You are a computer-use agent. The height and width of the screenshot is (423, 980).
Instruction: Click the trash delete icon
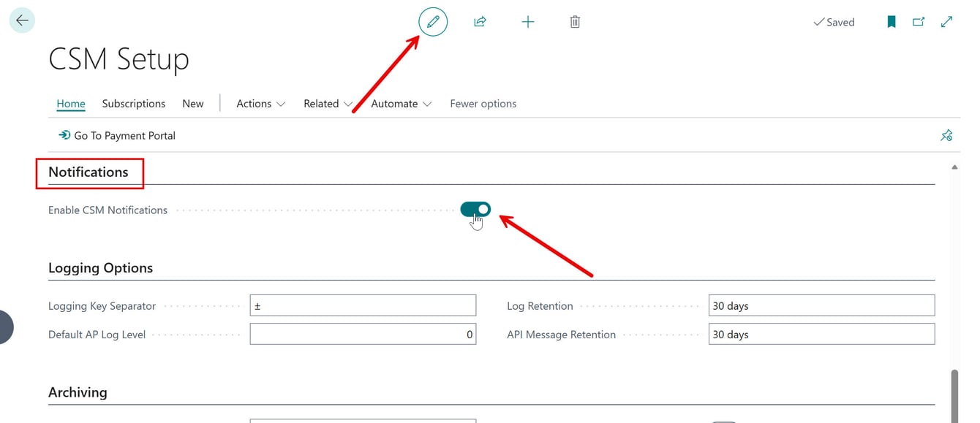tap(576, 22)
